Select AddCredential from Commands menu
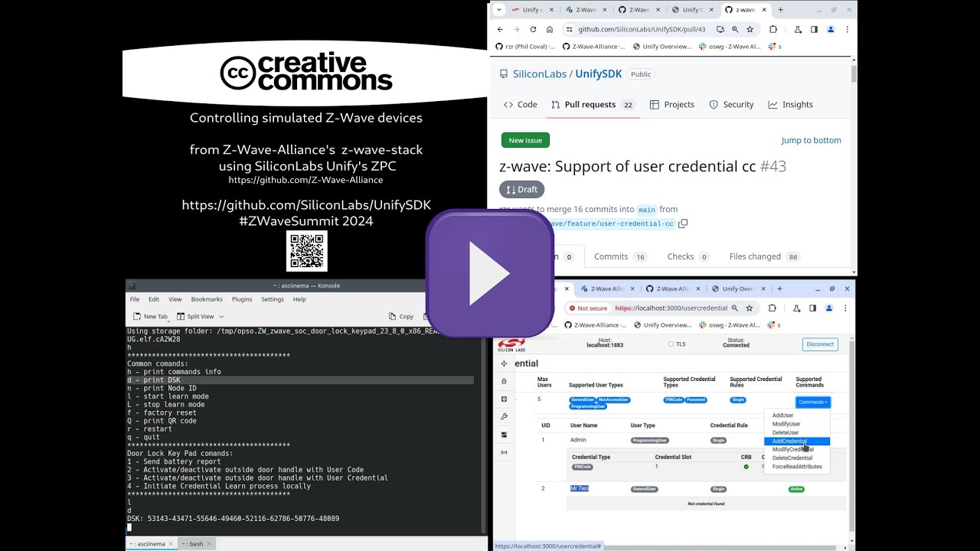This screenshot has width=980, height=551. pyautogui.click(x=797, y=442)
